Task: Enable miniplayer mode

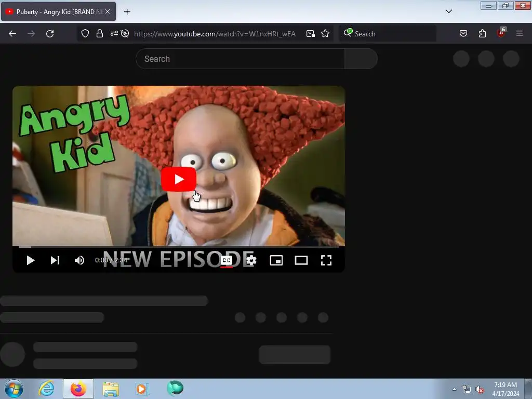Action: click(x=276, y=260)
